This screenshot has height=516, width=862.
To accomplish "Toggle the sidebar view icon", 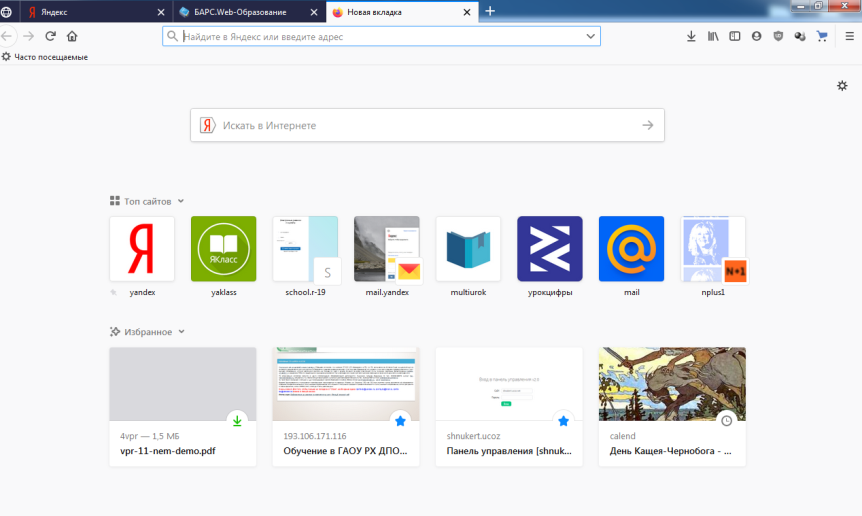I will pos(734,36).
